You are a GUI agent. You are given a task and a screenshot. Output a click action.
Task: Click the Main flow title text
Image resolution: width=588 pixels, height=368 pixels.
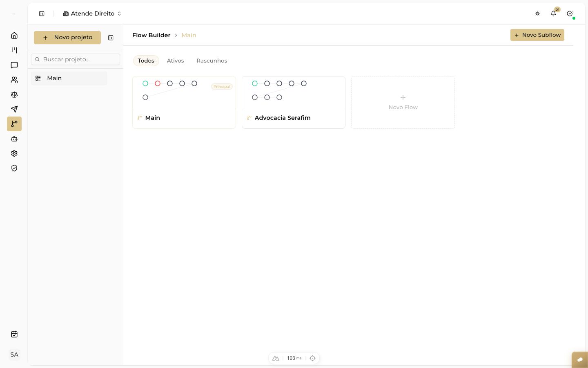point(153,118)
